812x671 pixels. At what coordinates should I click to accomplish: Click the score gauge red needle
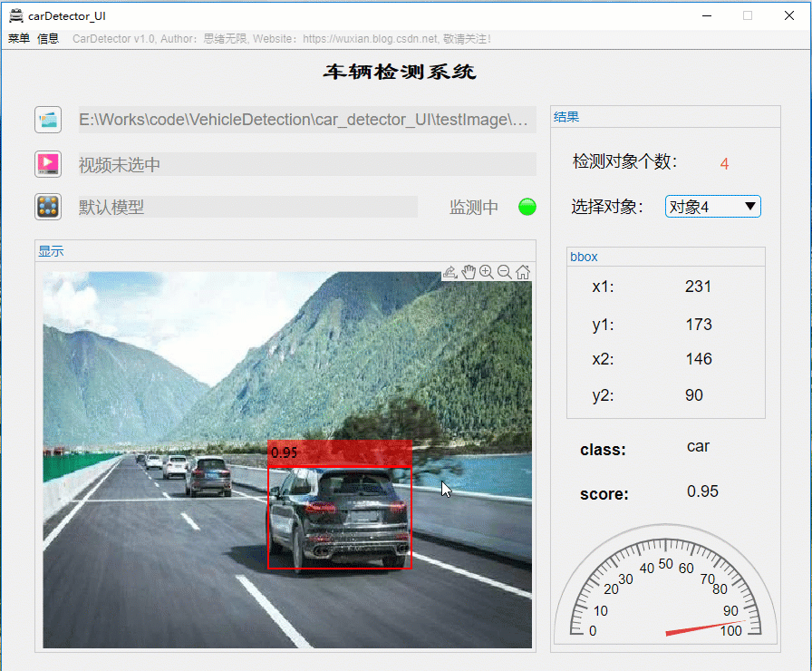pyautogui.click(x=705, y=627)
